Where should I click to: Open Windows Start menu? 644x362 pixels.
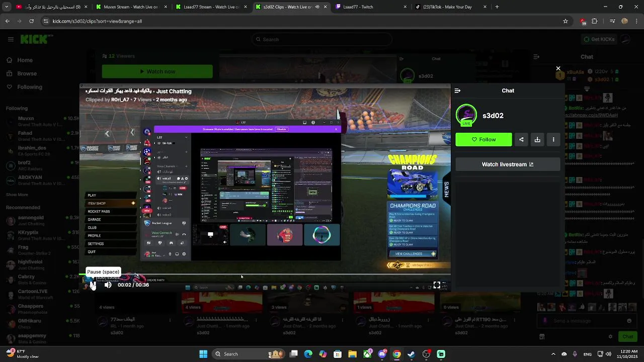point(203,354)
